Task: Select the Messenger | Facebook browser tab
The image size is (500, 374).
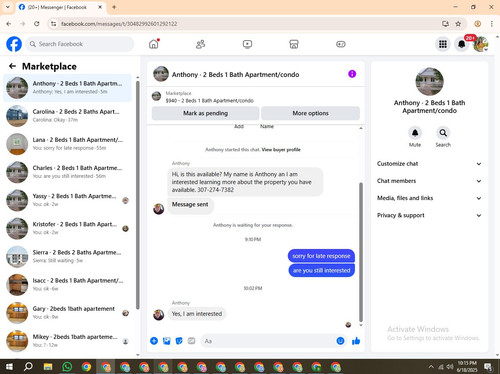Action: [60, 7]
